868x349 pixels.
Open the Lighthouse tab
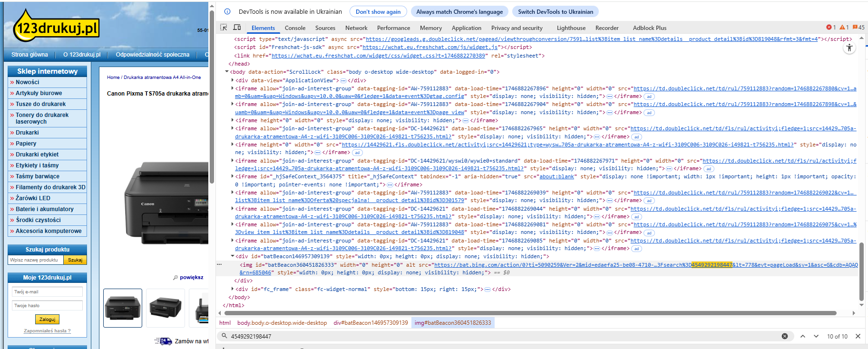pos(571,28)
